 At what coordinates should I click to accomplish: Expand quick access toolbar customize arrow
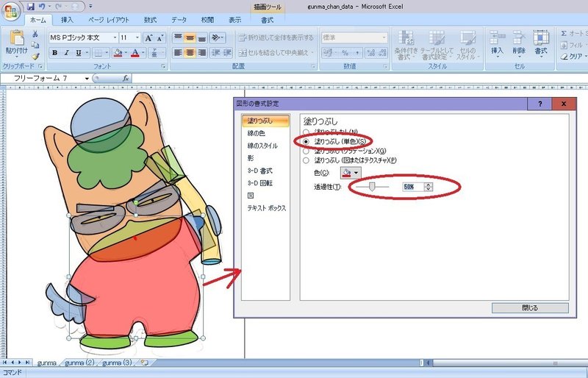click(x=90, y=7)
